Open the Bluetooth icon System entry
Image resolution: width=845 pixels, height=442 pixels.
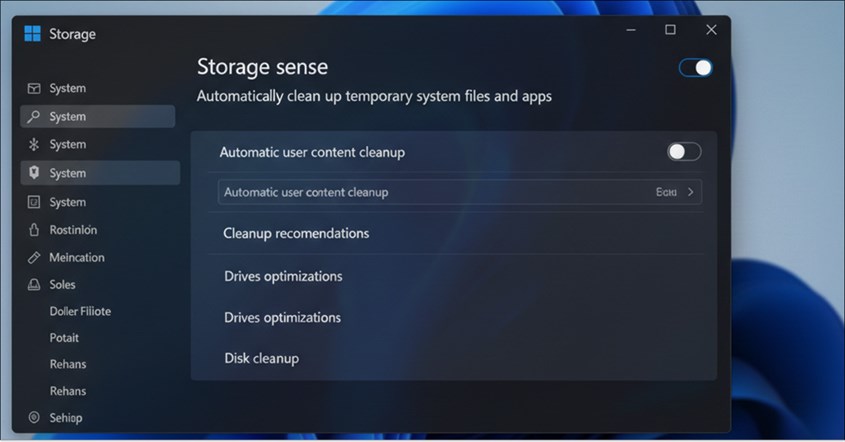[x=98, y=144]
